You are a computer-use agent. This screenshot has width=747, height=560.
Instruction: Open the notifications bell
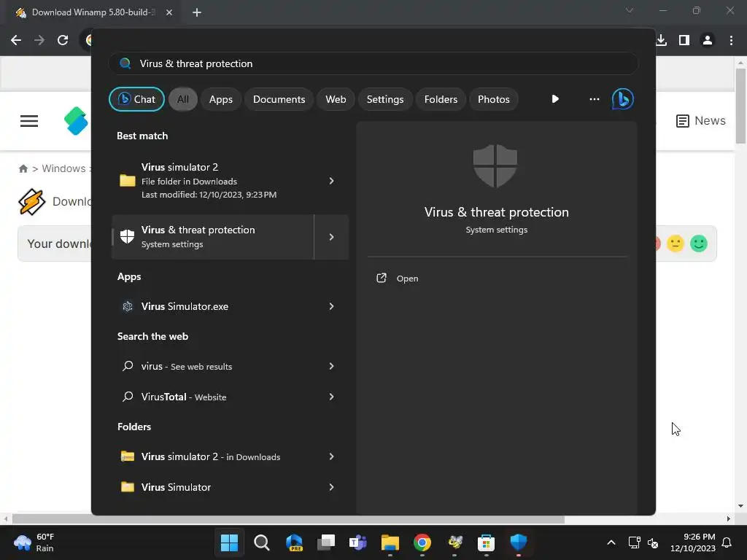(x=727, y=542)
